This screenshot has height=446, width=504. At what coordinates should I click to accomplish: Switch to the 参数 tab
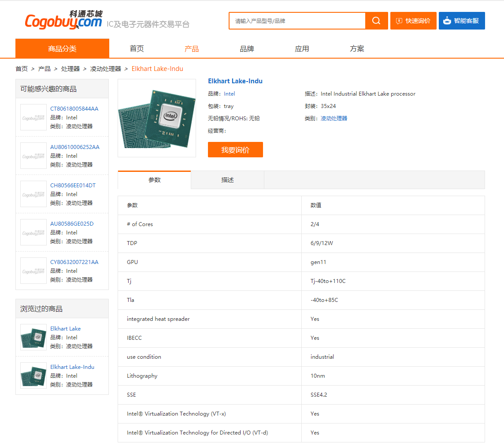click(x=154, y=180)
